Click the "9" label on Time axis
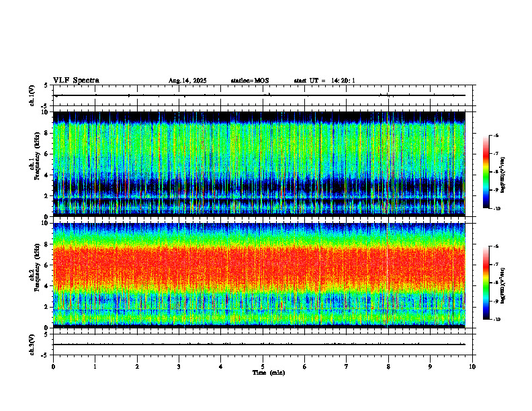 430,367
